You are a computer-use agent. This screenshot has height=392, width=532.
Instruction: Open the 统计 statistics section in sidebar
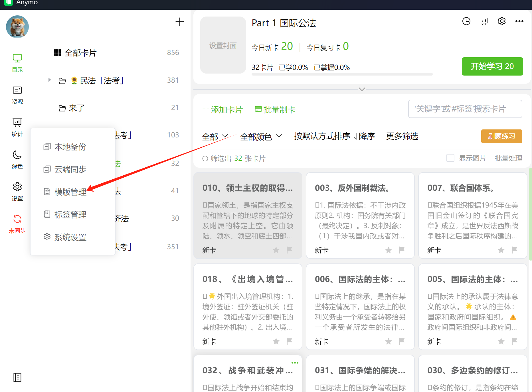[x=17, y=128]
